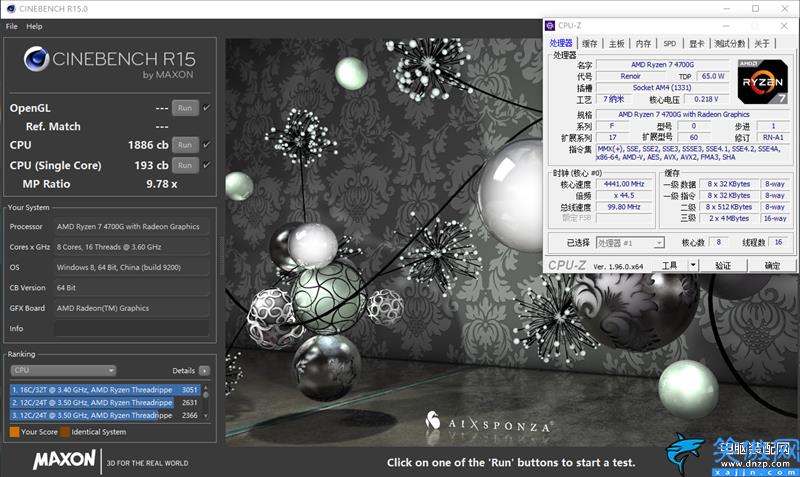Viewport: 800px width, 477px height.
Task: Open 处理器 #1 selection dropdown in CPU-Z
Action: click(x=630, y=243)
